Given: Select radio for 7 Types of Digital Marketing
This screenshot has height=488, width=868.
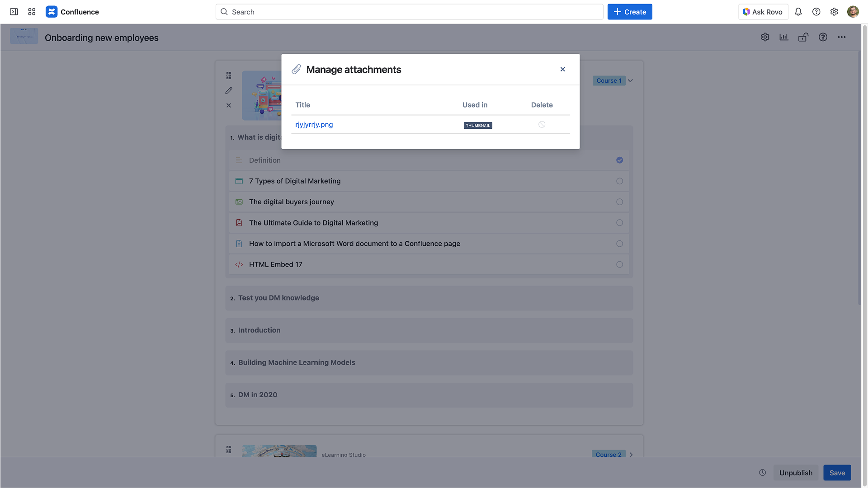Looking at the screenshot, I should [619, 181].
